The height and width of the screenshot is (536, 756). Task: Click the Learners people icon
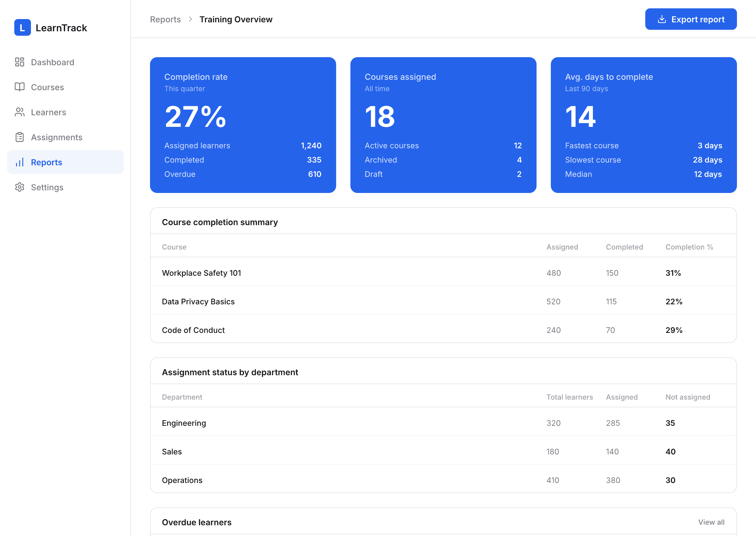(x=19, y=112)
